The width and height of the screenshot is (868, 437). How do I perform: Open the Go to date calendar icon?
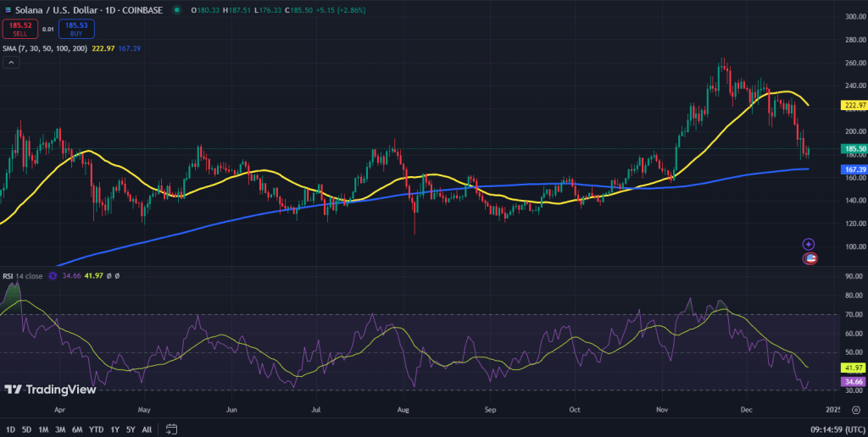coord(171,429)
